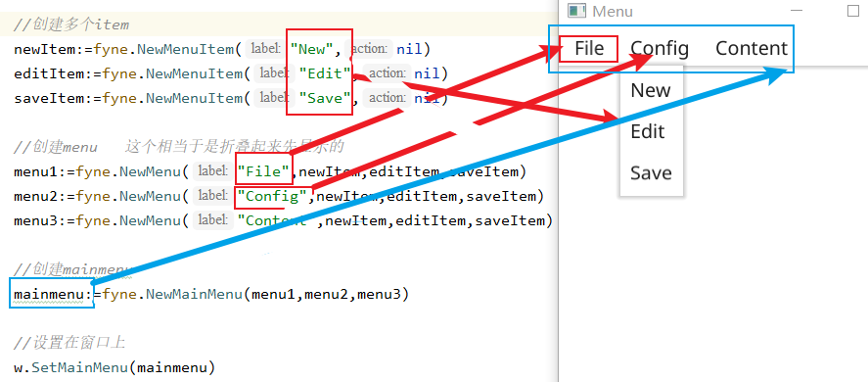868x382 pixels.
Task: Click label hint in menu1 line
Action: click(213, 171)
